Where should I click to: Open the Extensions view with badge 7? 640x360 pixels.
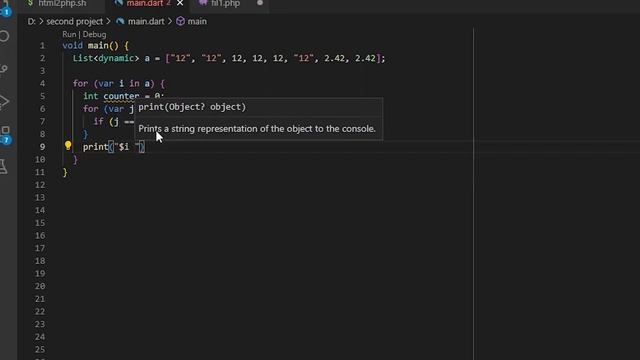coord(5,134)
